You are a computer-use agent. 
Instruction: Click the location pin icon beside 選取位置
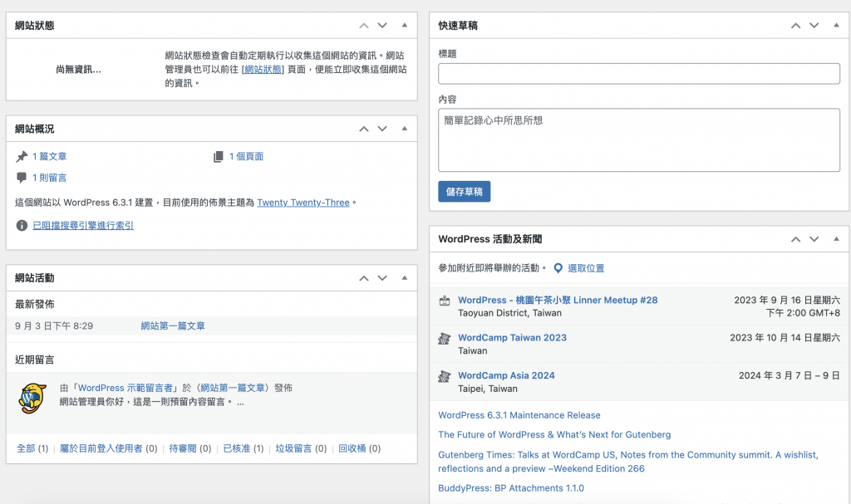pyautogui.click(x=558, y=268)
